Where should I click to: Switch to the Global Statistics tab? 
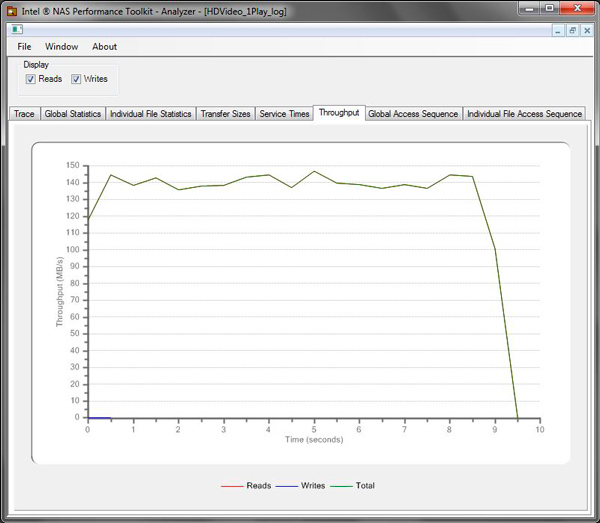pyautogui.click(x=73, y=114)
